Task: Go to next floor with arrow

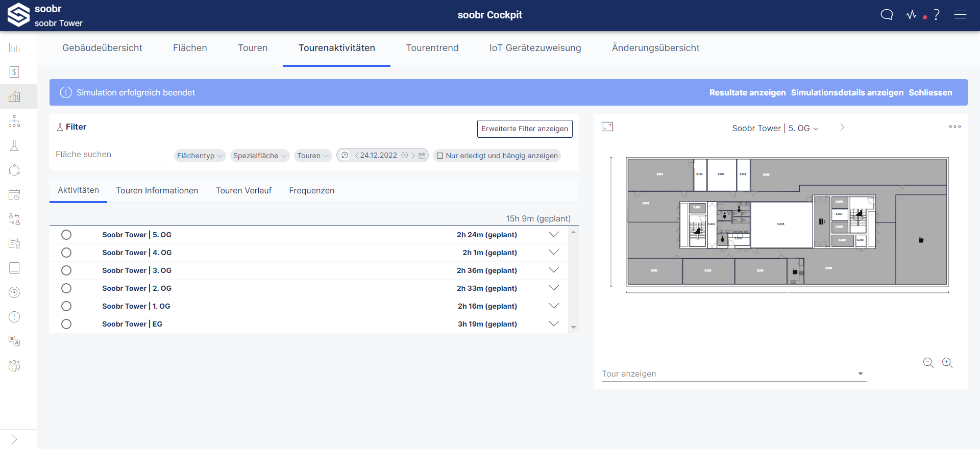Action: pyautogui.click(x=842, y=128)
